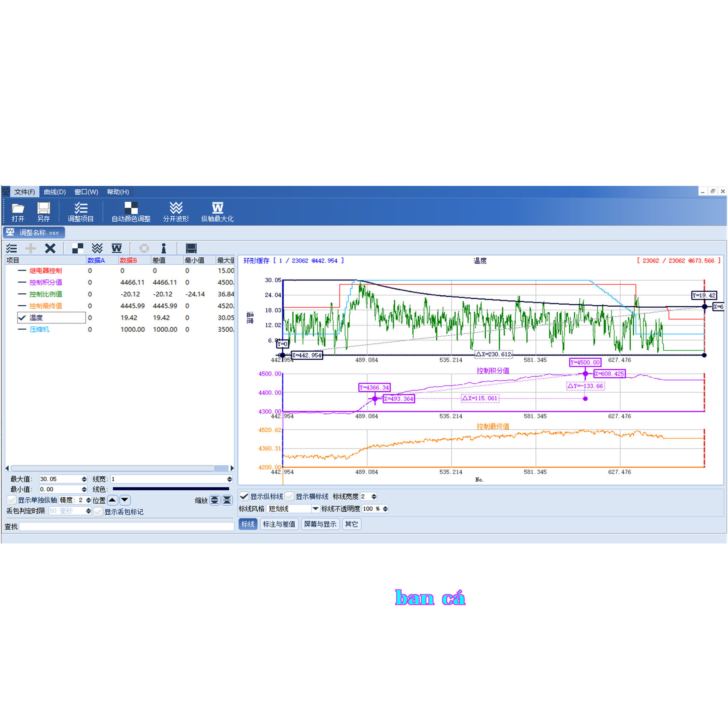Click the 另存 save-as toolbar icon
The height and width of the screenshot is (728, 728).
(x=43, y=212)
